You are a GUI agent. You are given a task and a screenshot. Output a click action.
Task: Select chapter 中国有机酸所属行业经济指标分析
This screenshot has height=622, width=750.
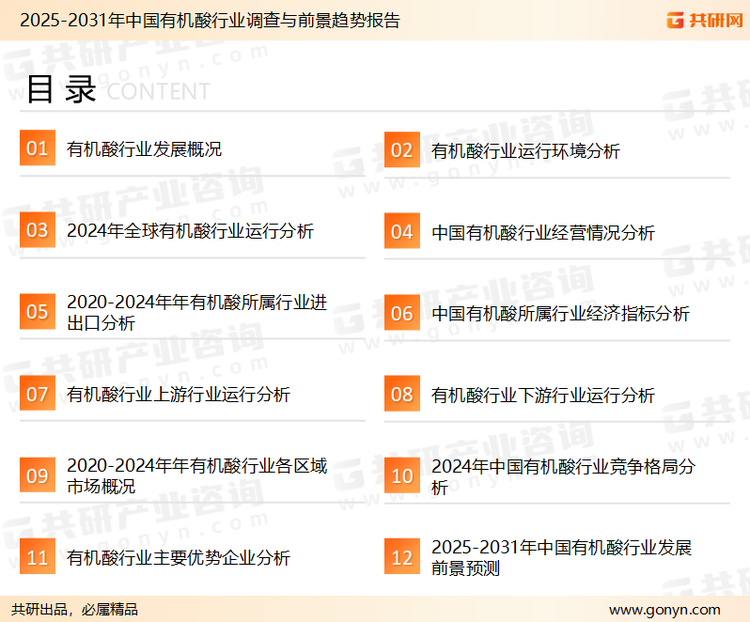pyautogui.click(x=560, y=314)
